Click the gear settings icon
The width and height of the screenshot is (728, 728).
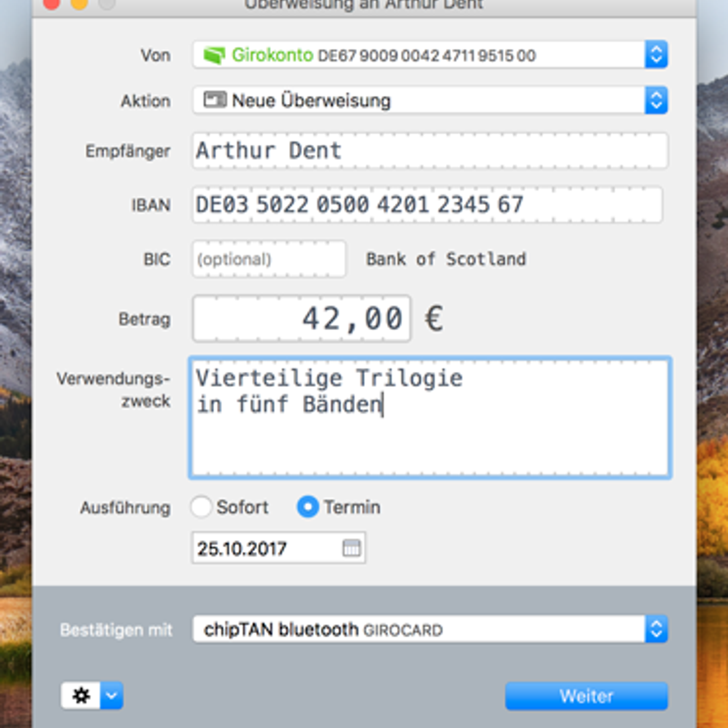(x=81, y=695)
